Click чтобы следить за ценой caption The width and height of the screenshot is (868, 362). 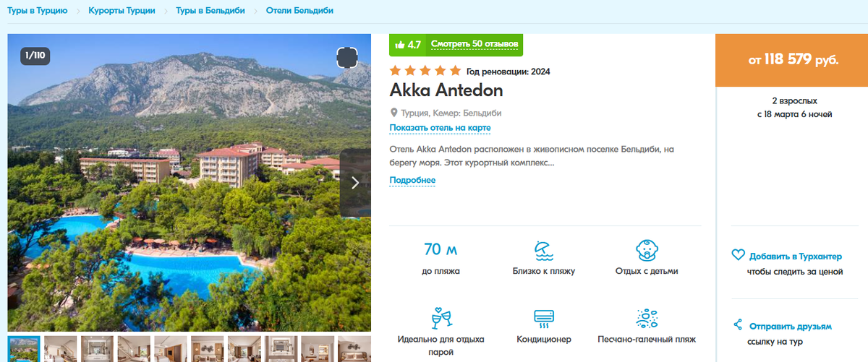coord(795,272)
